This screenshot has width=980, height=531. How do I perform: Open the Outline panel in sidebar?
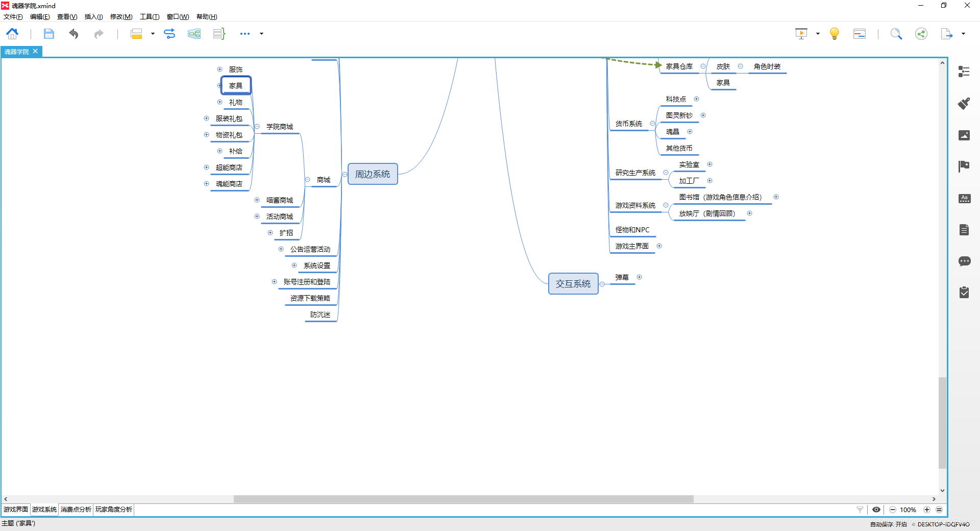click(964, 71)
